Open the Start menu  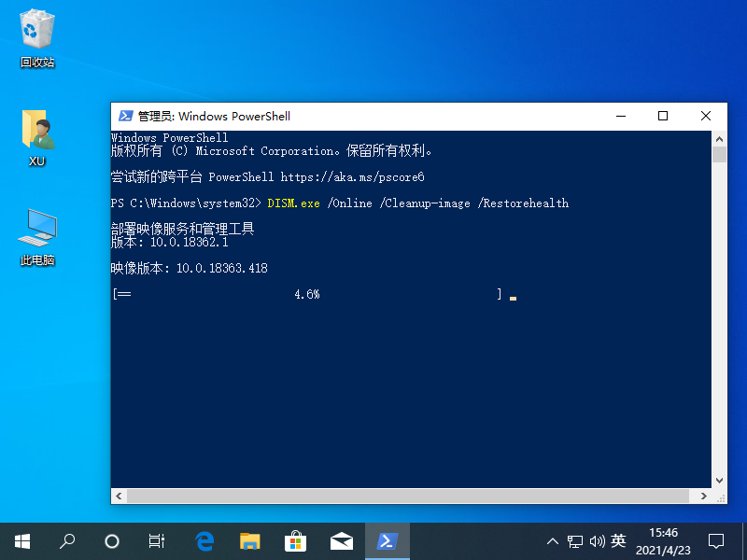[x=21, y=541]
